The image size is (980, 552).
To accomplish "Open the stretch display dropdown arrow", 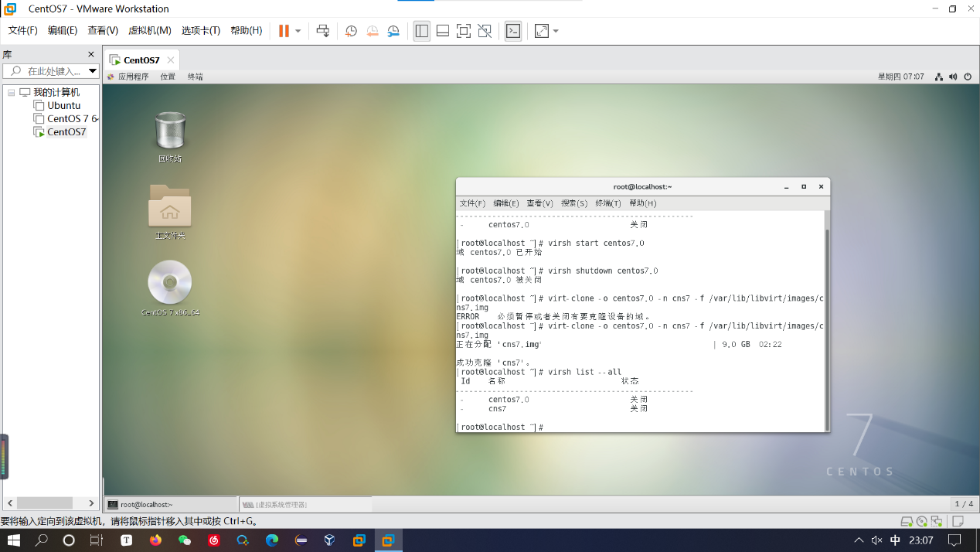I will click(x=556, y=31).
